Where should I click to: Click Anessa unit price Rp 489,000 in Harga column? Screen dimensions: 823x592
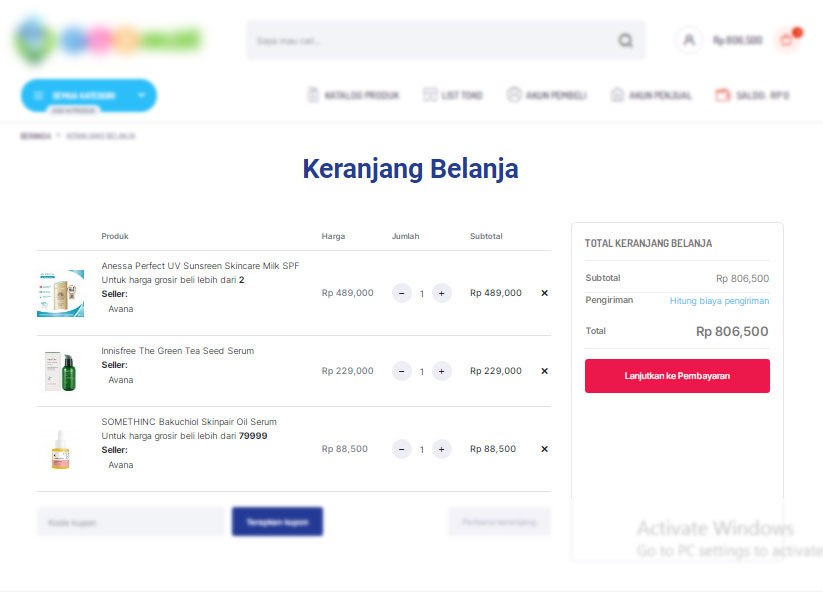[x=347, y=293]
